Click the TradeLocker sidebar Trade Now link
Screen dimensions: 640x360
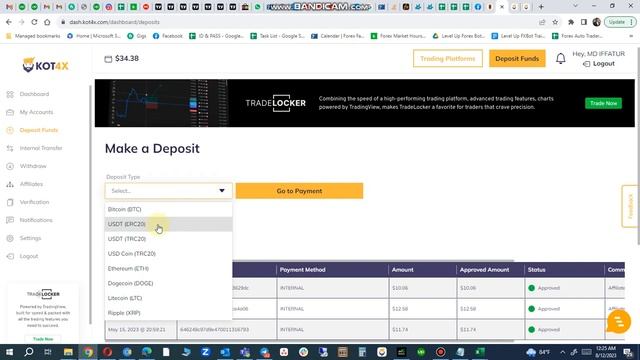pyautogui.click(x=43, y=339)
